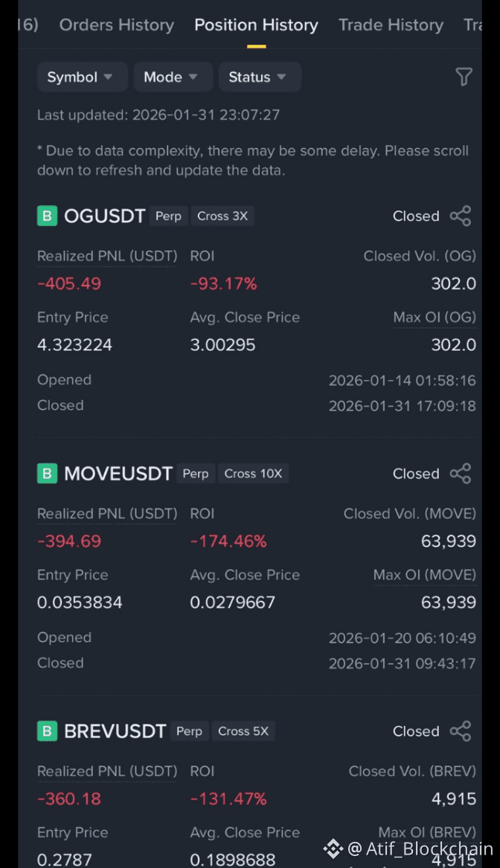Image resolution: width=500 pixels, height=868 pixels.
Task: Share the OGUSDT closed position
Action: point(461,216)
